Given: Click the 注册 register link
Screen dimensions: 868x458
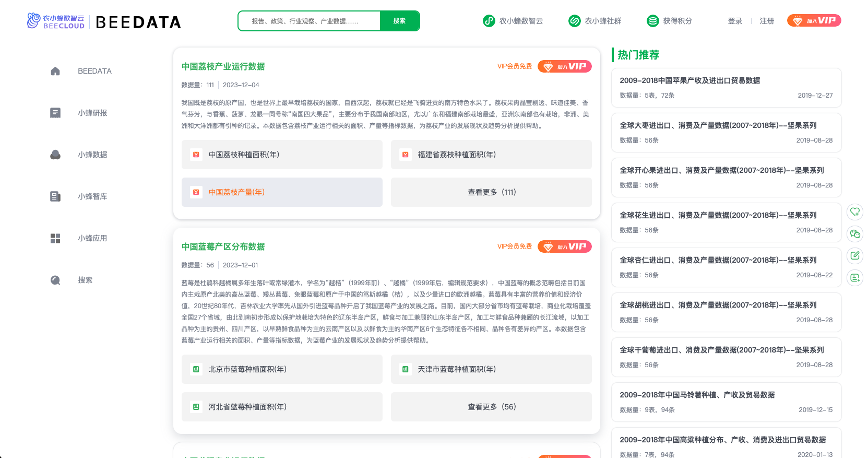Looking at the screenshot, I should coord(767,21).
